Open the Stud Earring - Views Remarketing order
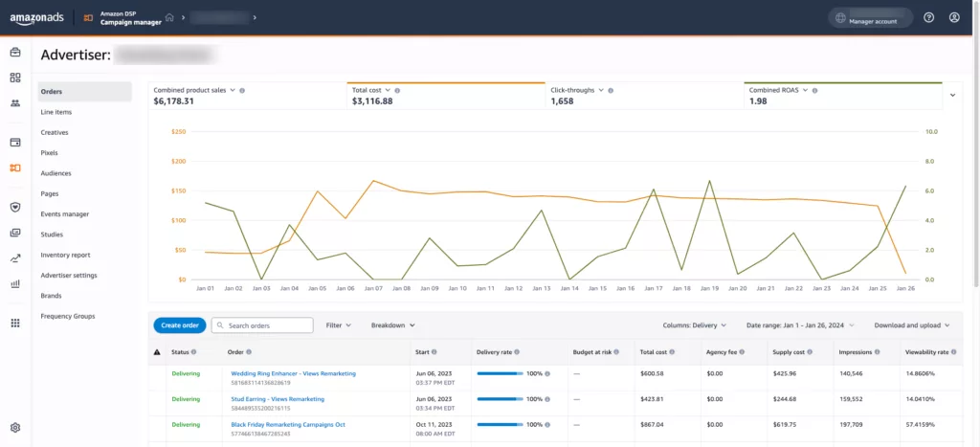This screenshot has width=980, height=447. tap(278, 399)
